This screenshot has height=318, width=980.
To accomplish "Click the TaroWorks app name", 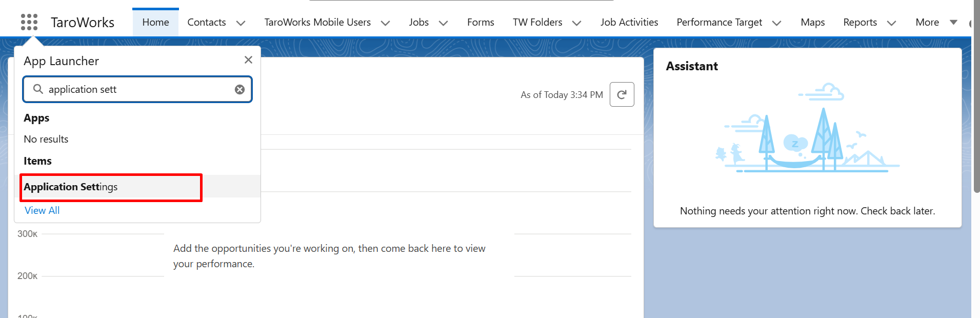I will pyautogui.click(x=83, y=22).
